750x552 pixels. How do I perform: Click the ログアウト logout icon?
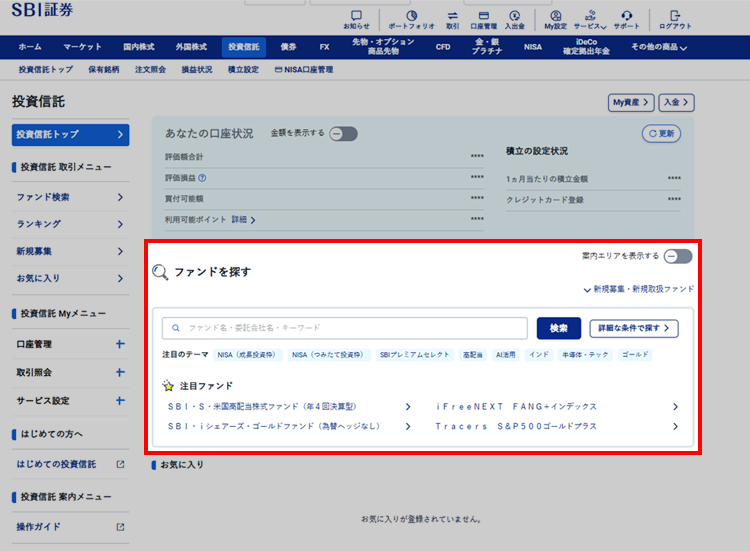coord(675,20)
